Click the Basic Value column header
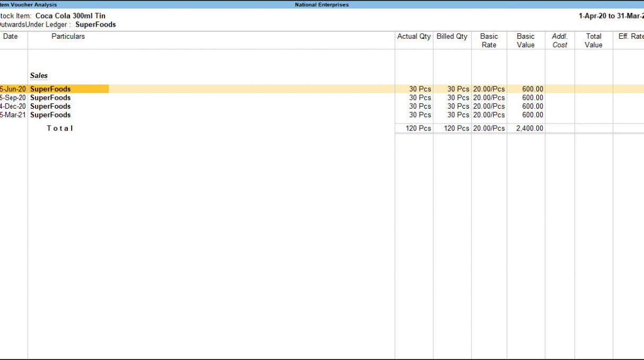644x360 pixels. (526, 40)
